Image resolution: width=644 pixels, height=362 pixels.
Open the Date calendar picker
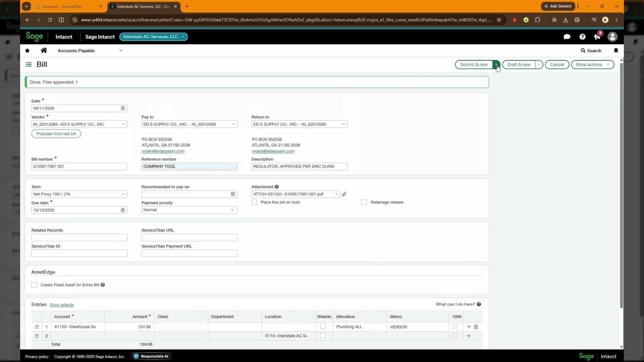(x=123, y=108)
